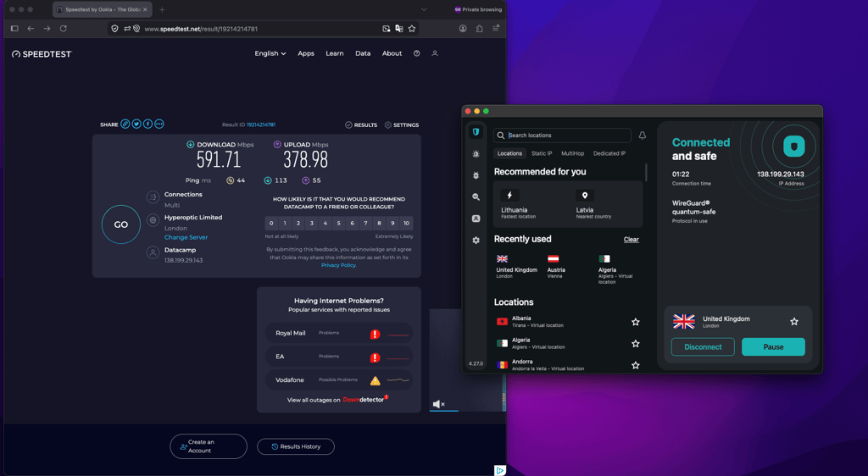
Task: Open browser extensions puzzle icon
Action: [x=480, y=29]
